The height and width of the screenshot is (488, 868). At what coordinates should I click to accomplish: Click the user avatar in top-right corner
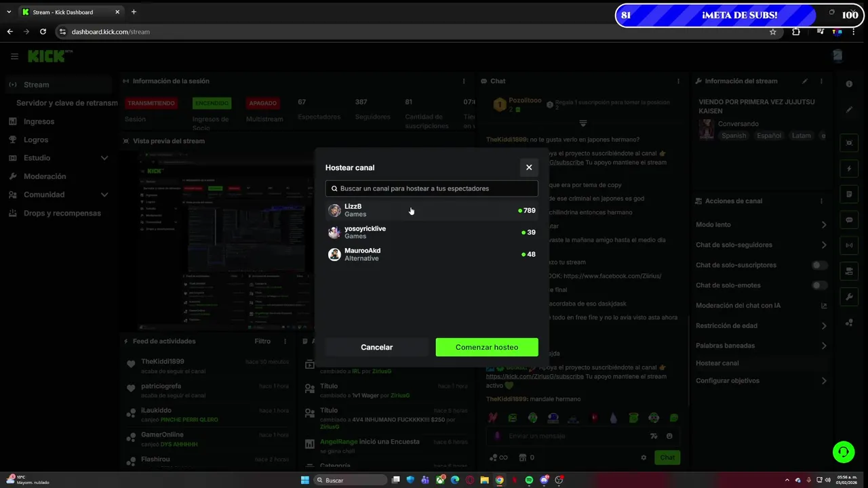[x=837, y=56]
